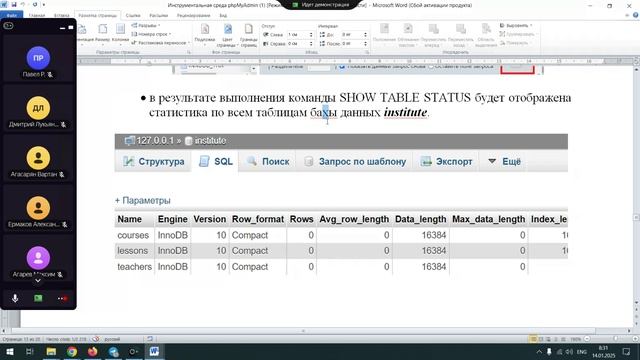The image size is (640, 360).
Task: Switch to the Рассылки ribbon tab
Action: [159, 16]
